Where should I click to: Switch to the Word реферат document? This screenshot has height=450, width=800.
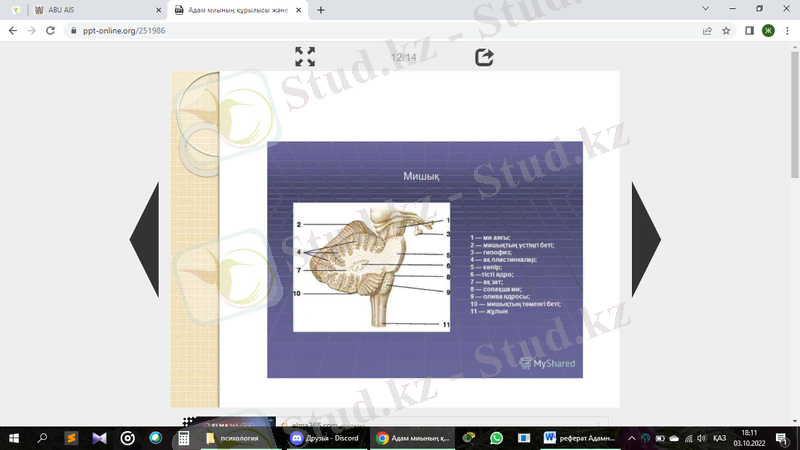[580, 438]
